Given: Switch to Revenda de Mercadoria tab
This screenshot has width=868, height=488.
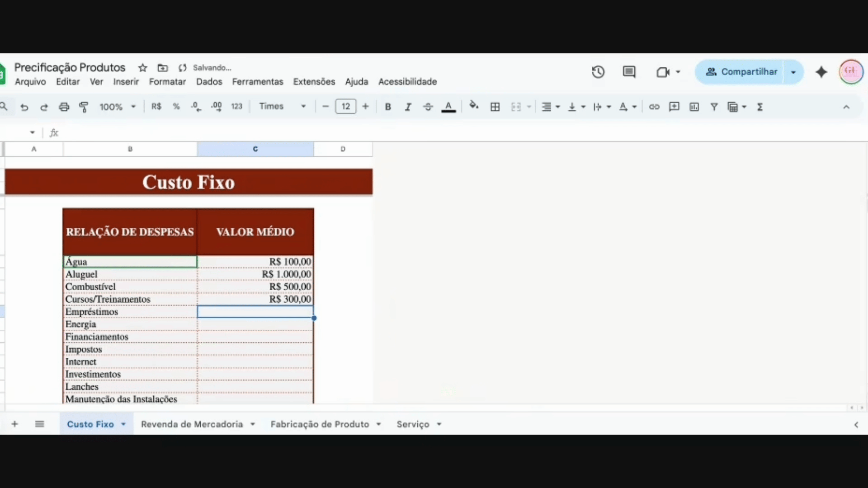Looking at the screenshot, I should point(192,424).
